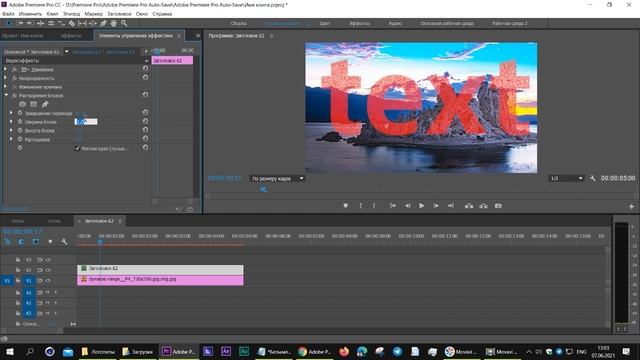The image size is (640, 360).
Task: Add a marker in the timeline panel
Action: (50, 242)
